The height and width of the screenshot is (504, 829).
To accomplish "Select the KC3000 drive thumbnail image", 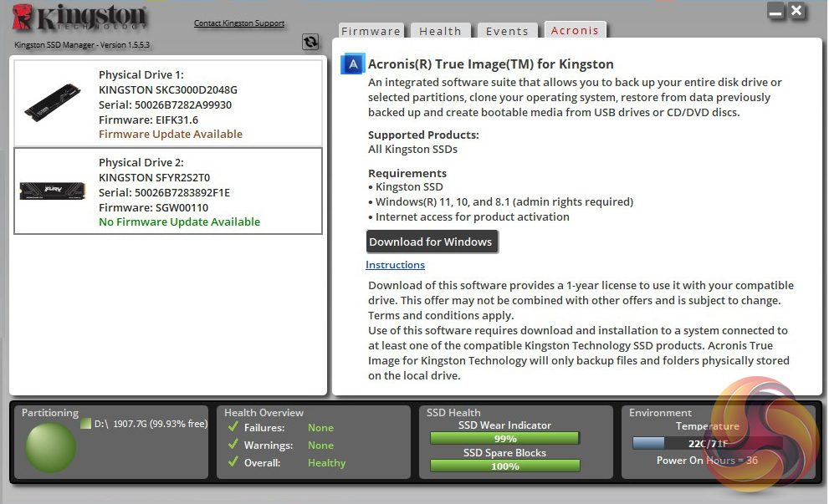I will (53, 103).
